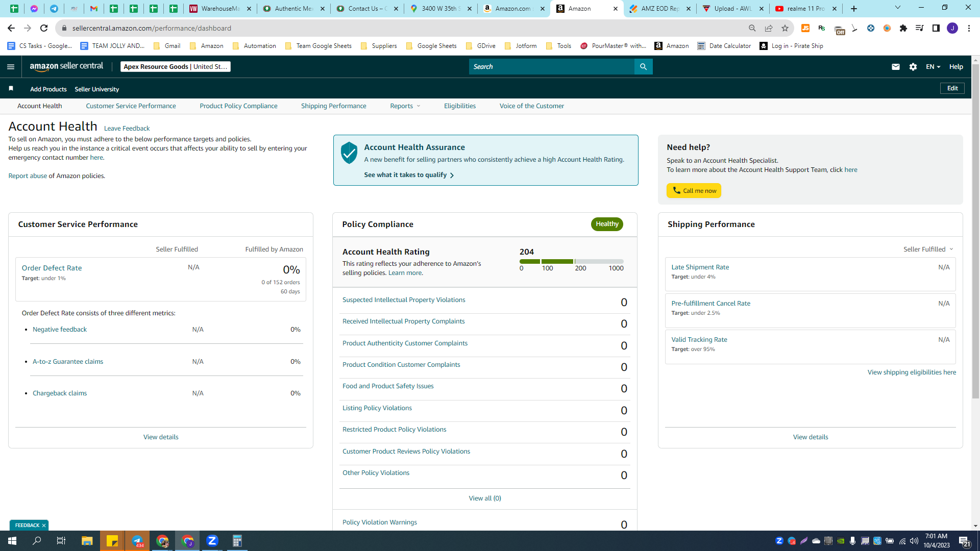
Task: Click Report abuse link
Action: coord(28,176)
